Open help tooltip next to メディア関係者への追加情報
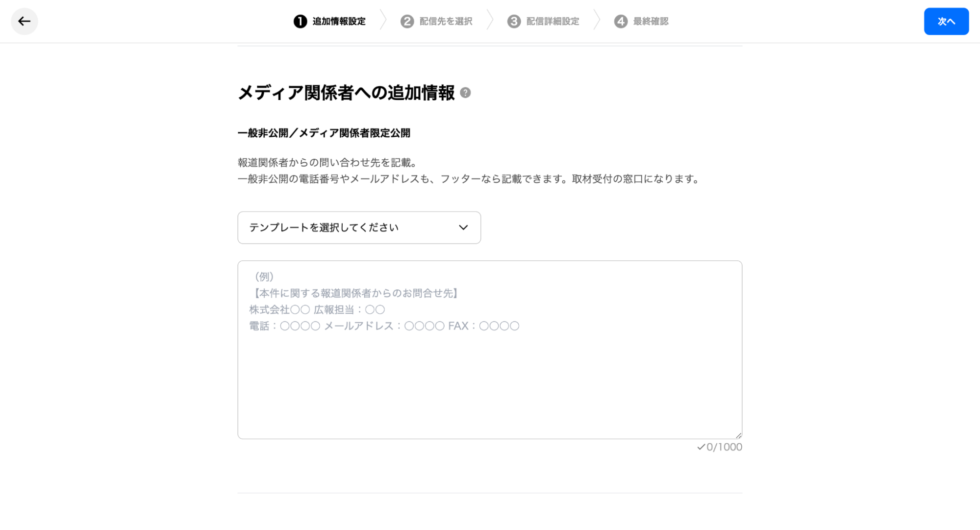 click(x=465, y=93)
